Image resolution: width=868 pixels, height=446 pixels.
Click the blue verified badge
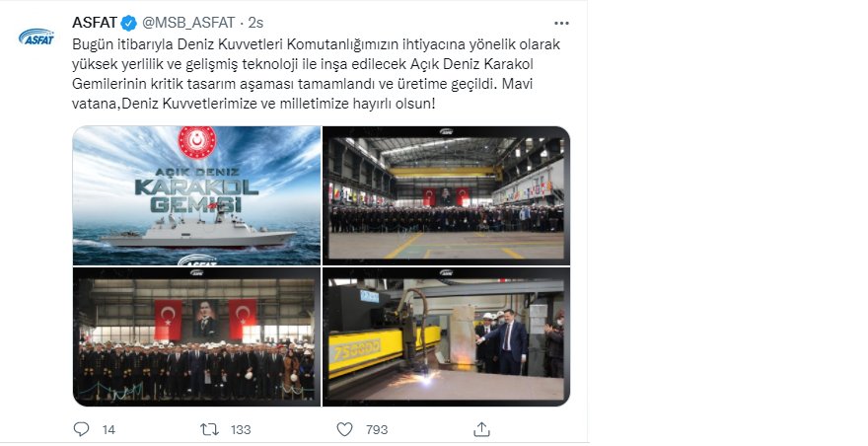click(x=129, y=24)
